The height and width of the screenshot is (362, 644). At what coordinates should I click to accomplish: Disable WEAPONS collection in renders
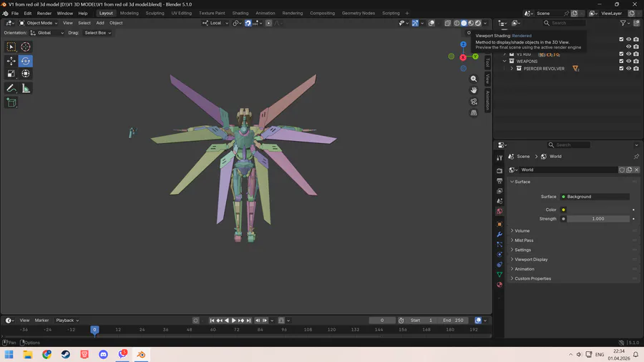coord(636,61)
